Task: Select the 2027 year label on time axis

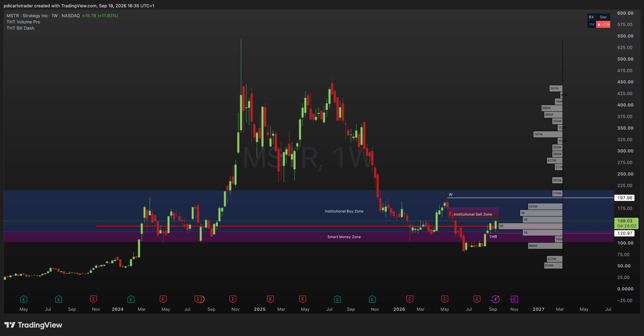Action: pyautogui.click(x=538, y=309)
